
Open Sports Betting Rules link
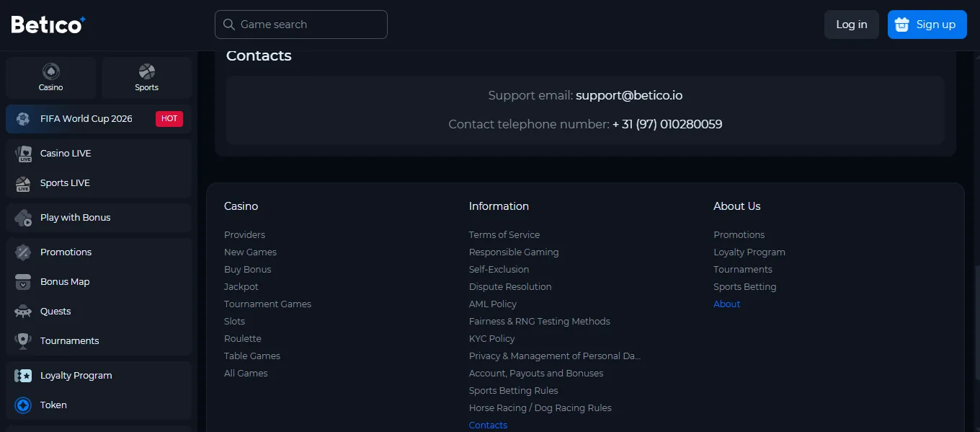click(x=514, y=391)
